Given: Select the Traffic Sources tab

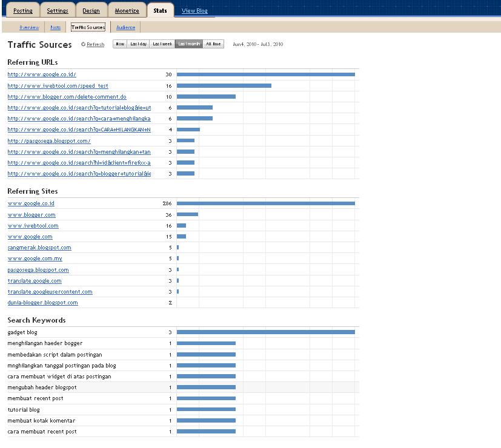Looking at the screenshot, I should [x=87, y=27].
